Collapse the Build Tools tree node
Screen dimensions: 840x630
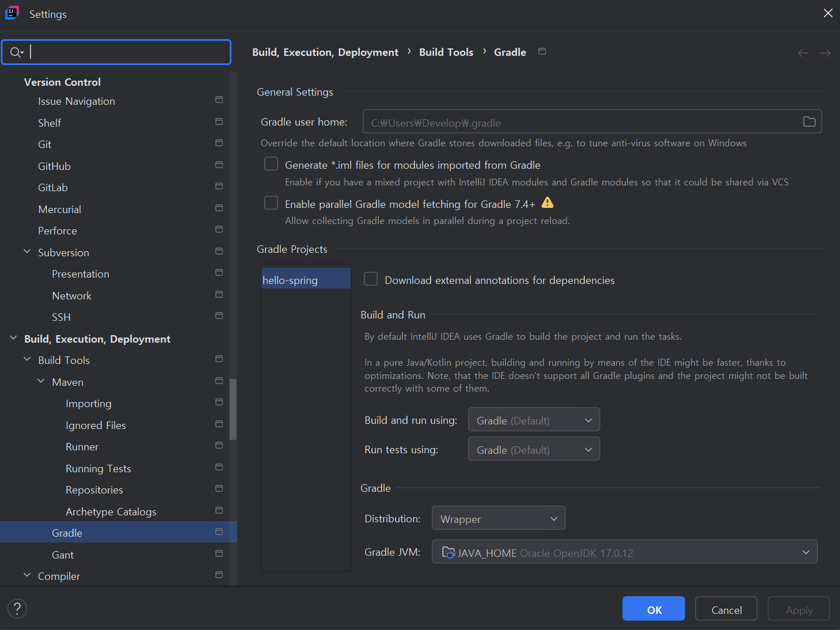(x=27, y=359)
